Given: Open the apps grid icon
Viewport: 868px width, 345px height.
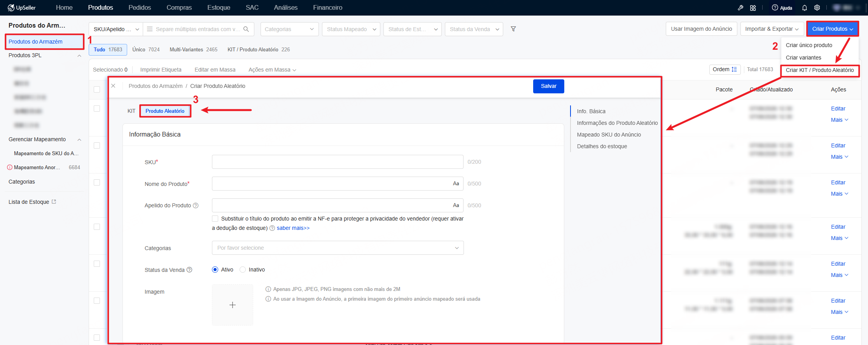Looking at the screenshot, I should point(753,8).
